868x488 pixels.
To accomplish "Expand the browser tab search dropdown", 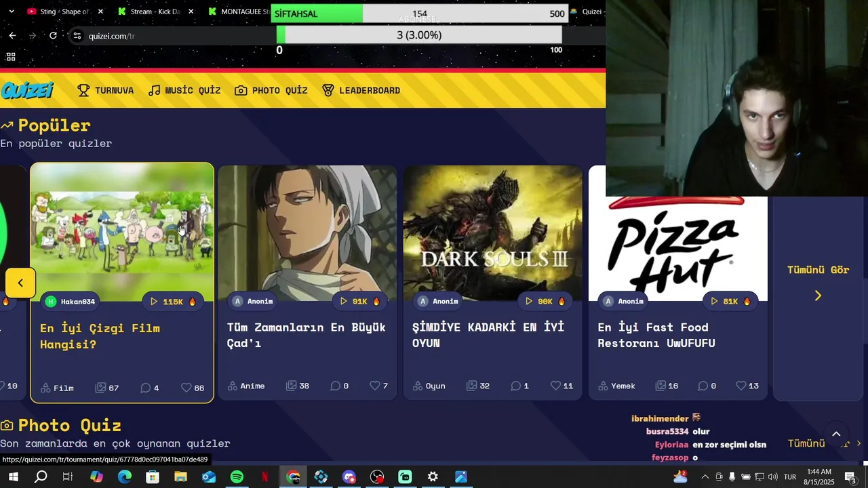I will [x=11, y=12].
